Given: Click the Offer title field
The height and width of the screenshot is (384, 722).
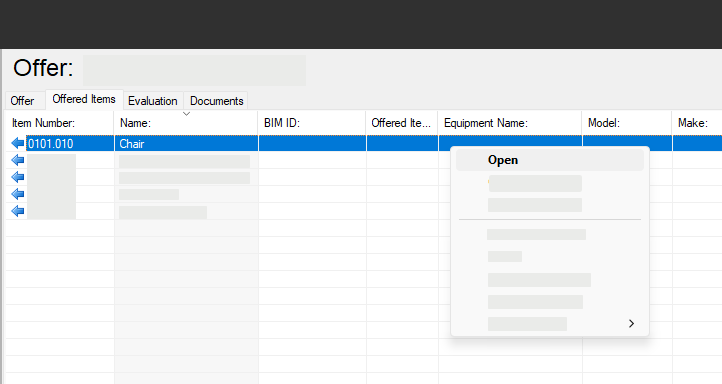Looking at the screenshot, I should click(194, 70).
